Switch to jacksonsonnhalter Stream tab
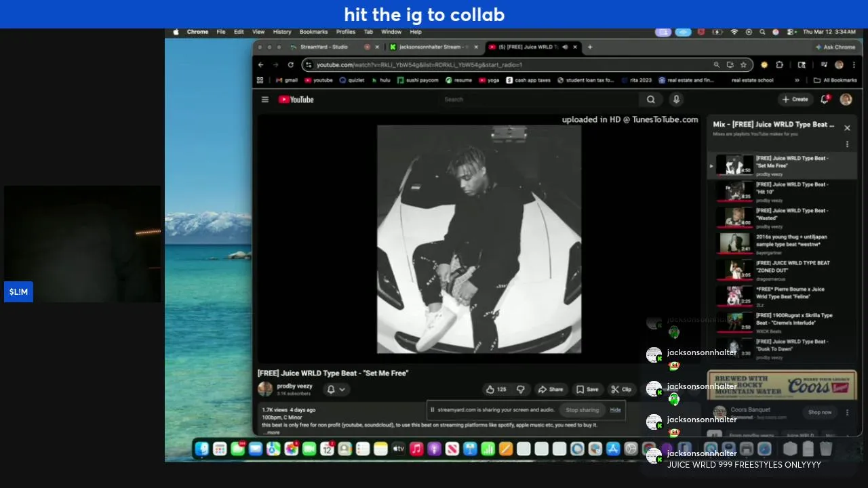The image size is (868, 488). pyautogui.click(x=434, y=47)
